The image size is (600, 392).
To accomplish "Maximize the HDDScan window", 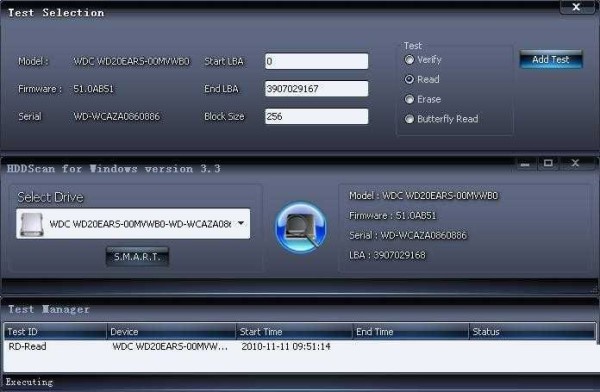I will [x=548, y=163].
